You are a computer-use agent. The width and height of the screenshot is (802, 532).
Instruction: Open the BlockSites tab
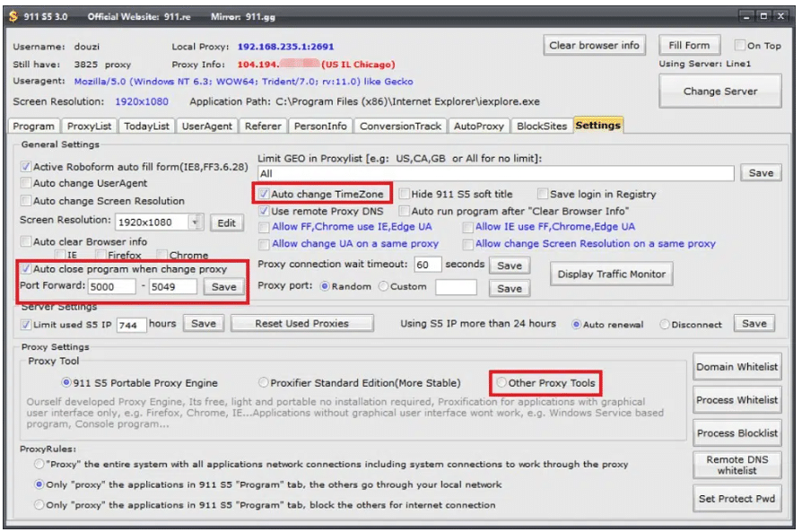(542, 126)
